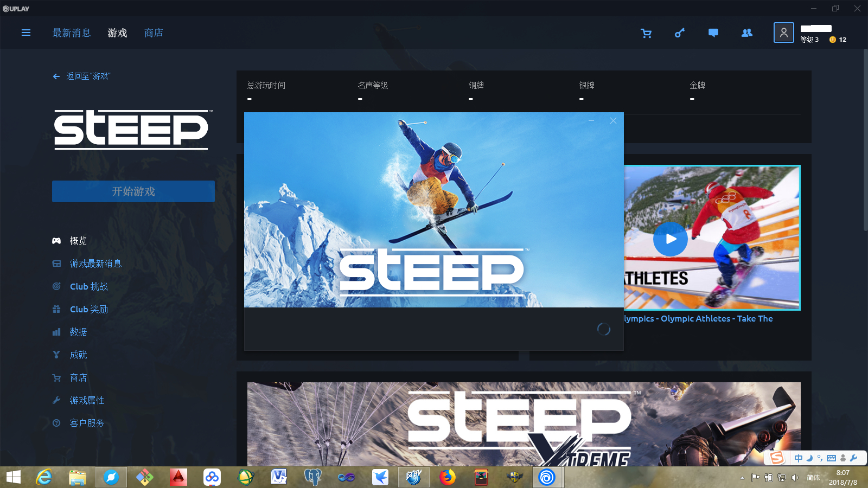Open the volume control in system tray
This screenshot has height=488, width=868.
pos(795,478)
